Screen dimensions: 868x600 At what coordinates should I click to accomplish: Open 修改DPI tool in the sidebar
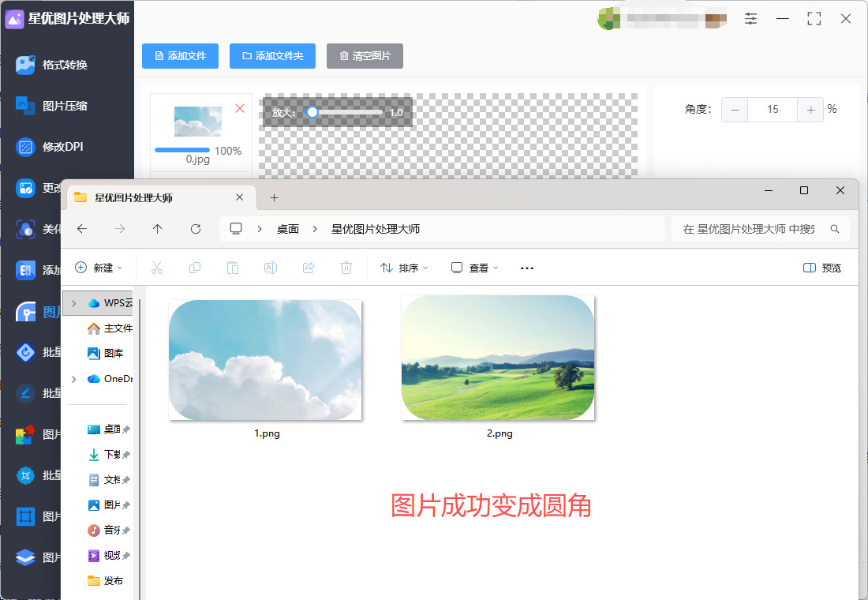[50, 147]
